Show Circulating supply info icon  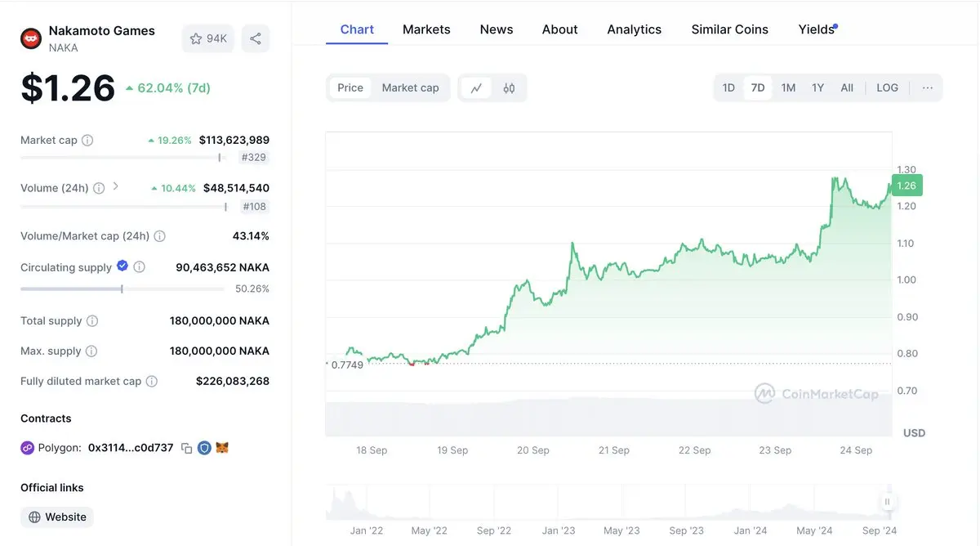click(140, 267)
